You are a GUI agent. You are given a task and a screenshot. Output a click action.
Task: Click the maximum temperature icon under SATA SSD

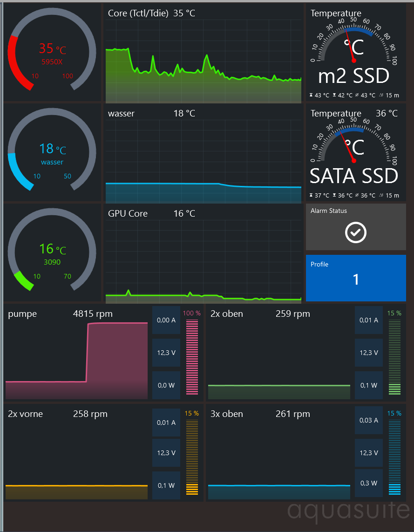pyautogui.click(x=311, y=196)
